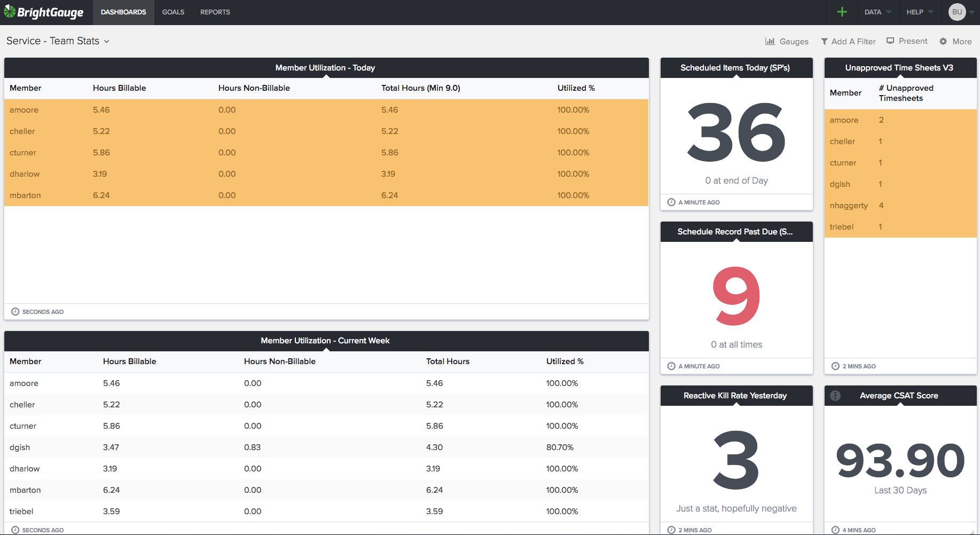980x535 pixels.
Task: Click the More button
Action: 955,41
